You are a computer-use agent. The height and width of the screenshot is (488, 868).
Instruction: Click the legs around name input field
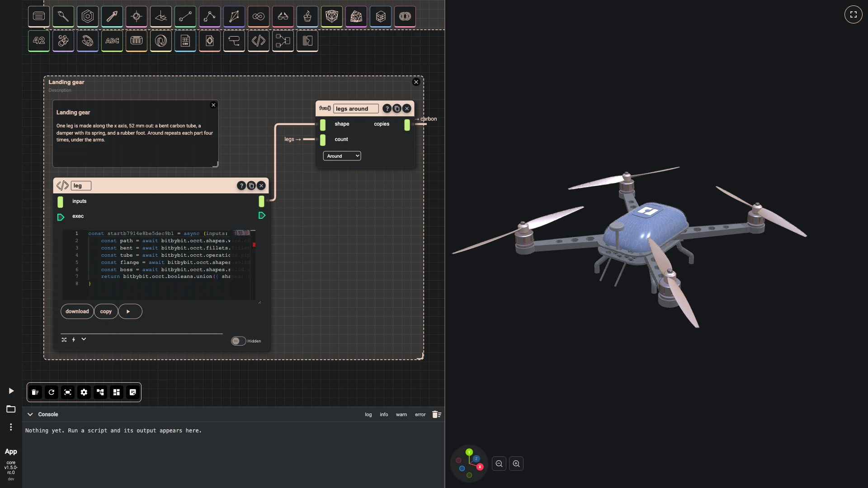tap(356, 109)
